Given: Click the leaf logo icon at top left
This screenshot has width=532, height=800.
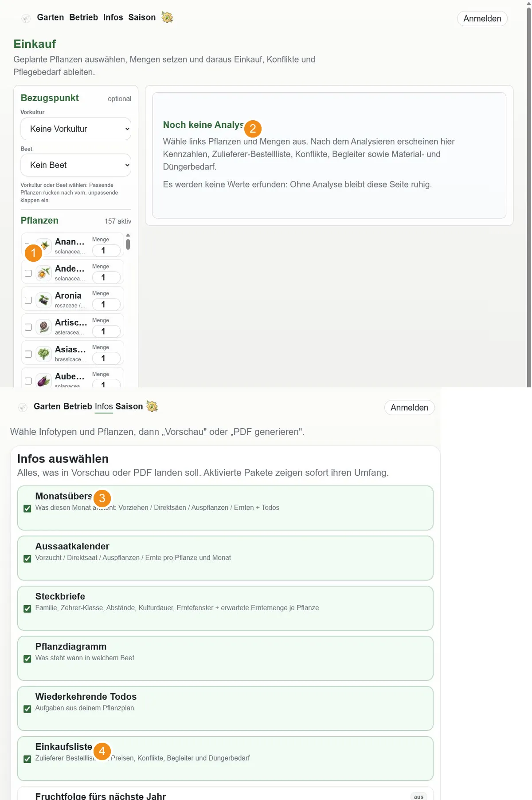Looking at the screenshot, I should 26,18.
